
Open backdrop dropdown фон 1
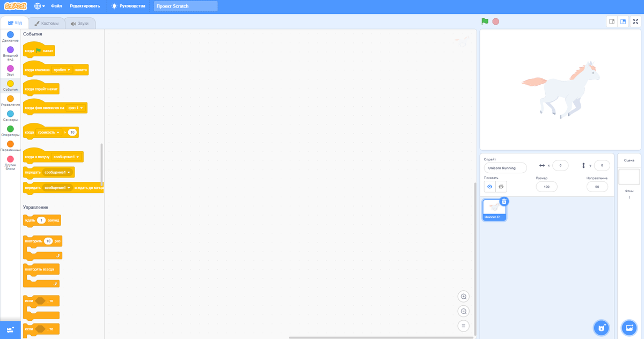pos(76,108)
